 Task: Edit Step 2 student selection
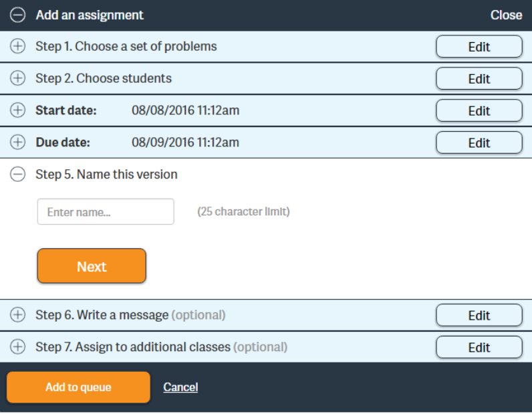[479, 79]
